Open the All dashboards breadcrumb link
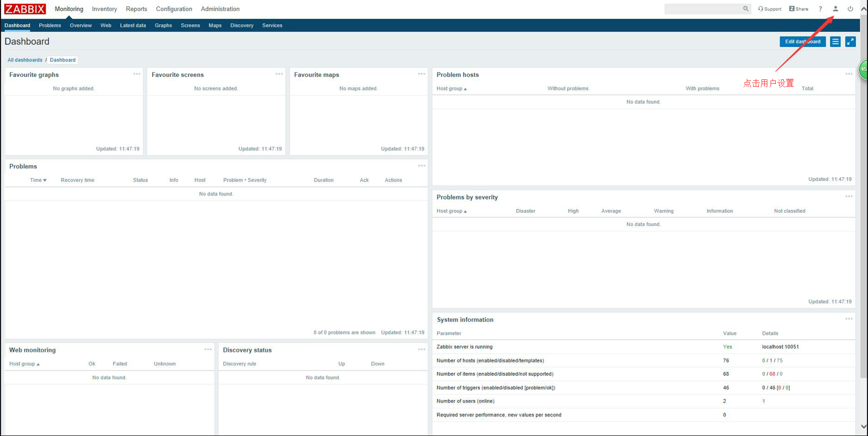 [25, 60]
